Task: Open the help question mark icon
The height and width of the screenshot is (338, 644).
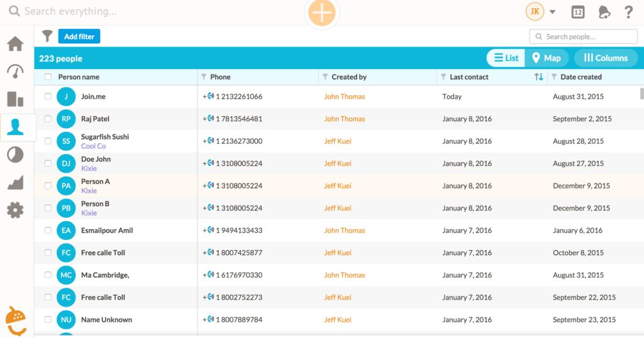Action: tap(628, 12)
